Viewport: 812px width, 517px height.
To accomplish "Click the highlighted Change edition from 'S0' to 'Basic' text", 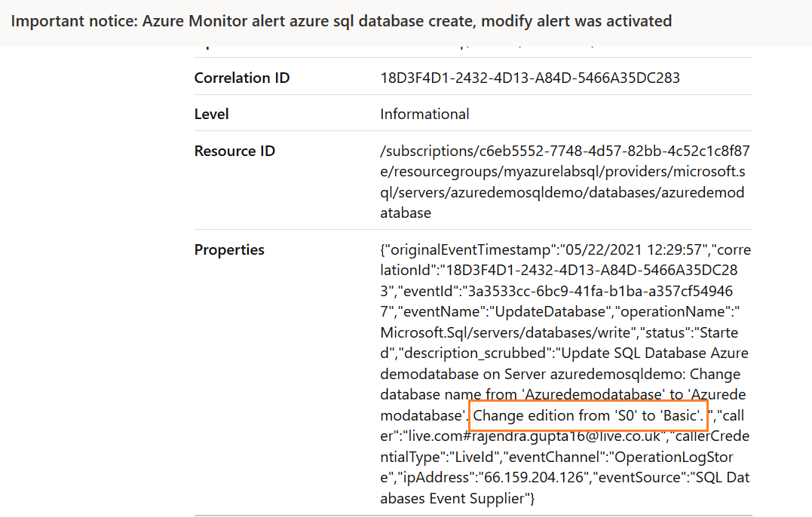I will pyautogui.click(x=588, y=415).
